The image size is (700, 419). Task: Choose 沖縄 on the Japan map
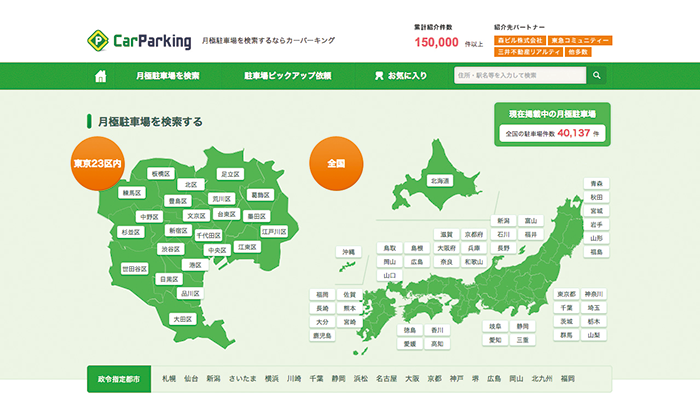coord(348,252)
